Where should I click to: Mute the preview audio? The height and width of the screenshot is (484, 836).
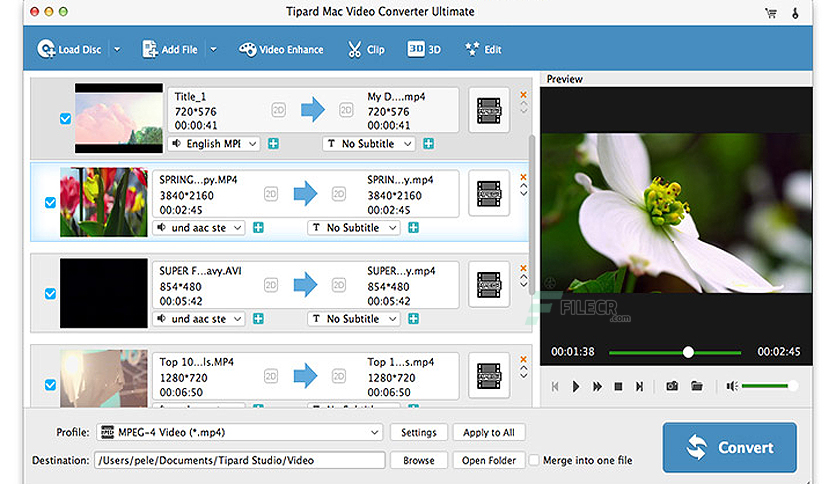point(732,386)
